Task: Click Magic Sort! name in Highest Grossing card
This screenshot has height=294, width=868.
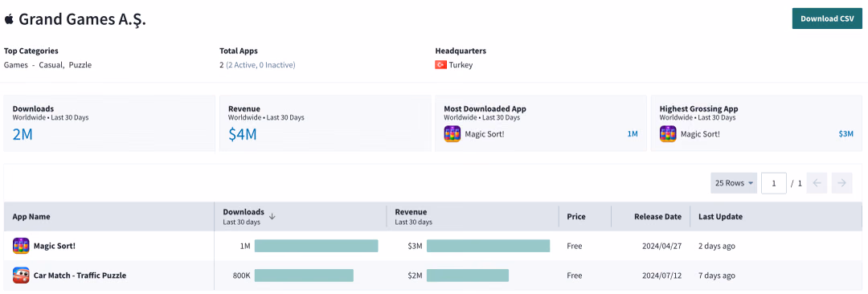Action: pyautogui.click(x=700, y=134)
